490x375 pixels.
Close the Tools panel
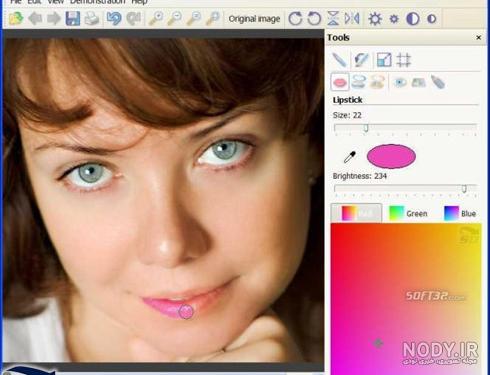coord(479,38)
